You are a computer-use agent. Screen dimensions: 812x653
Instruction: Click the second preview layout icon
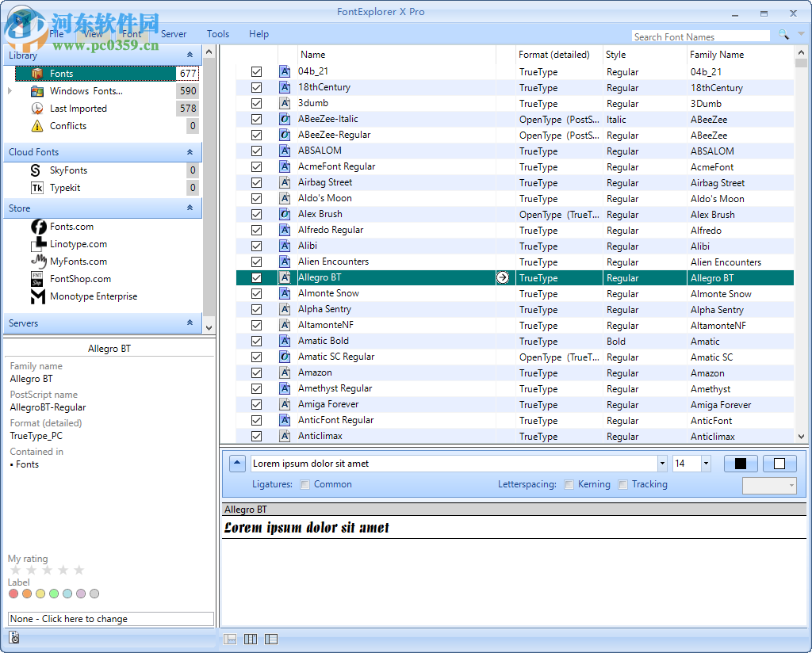[251, 639]
